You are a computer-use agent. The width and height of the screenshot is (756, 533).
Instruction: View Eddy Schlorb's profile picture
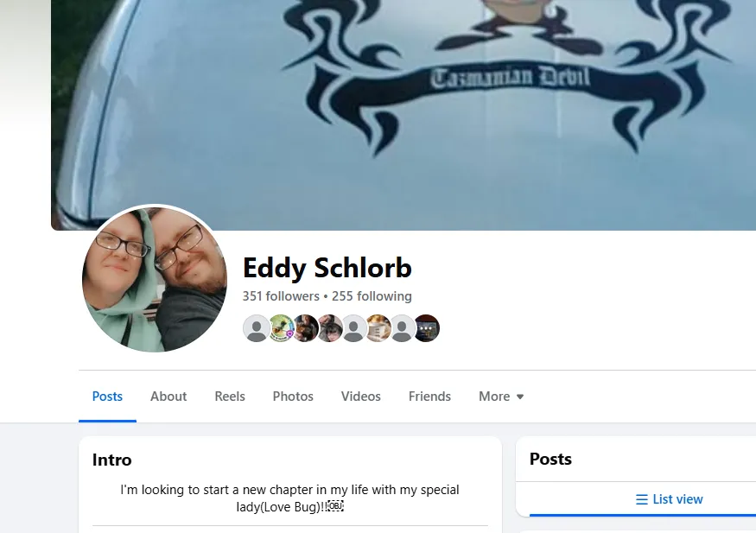click(x=155, y=280)
